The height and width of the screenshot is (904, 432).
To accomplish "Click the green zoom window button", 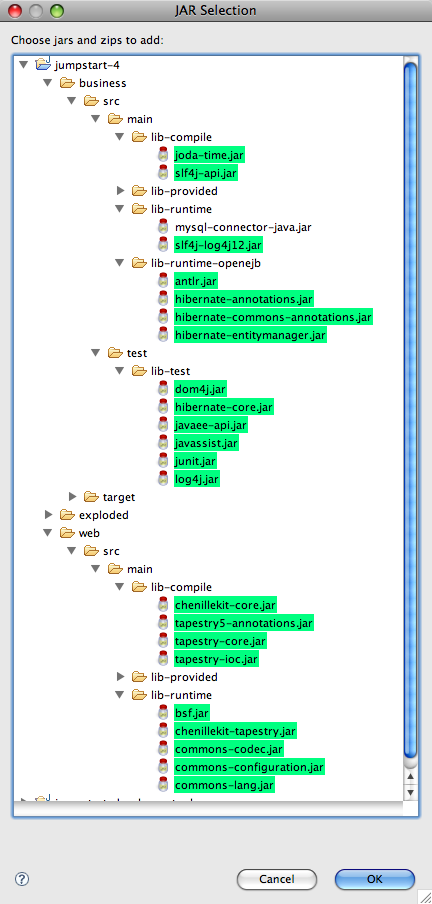I will click(57, 11).
